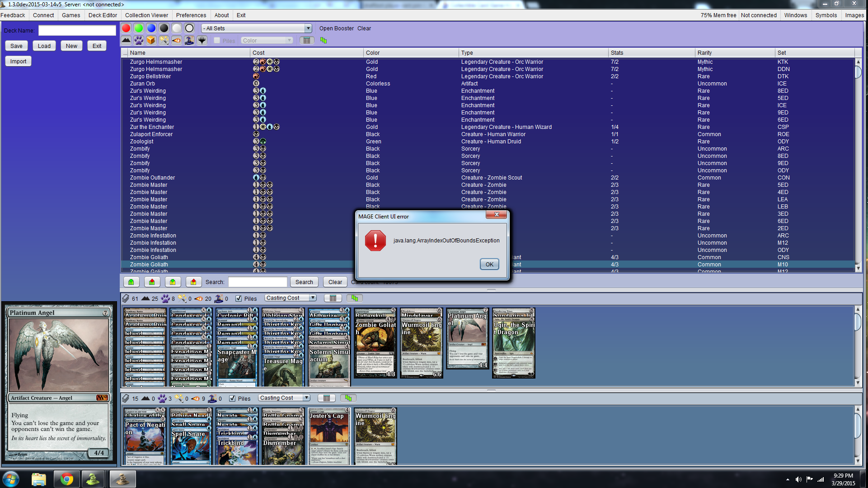
Task: Uncheck Piles checkbox for main deck
Action: (x=239, y=298)
